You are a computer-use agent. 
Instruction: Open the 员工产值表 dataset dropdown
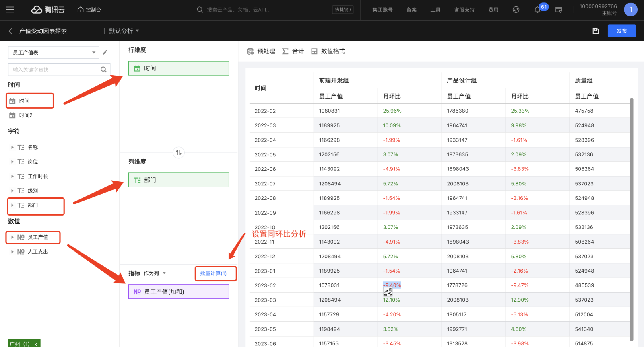tap(54, 53)
